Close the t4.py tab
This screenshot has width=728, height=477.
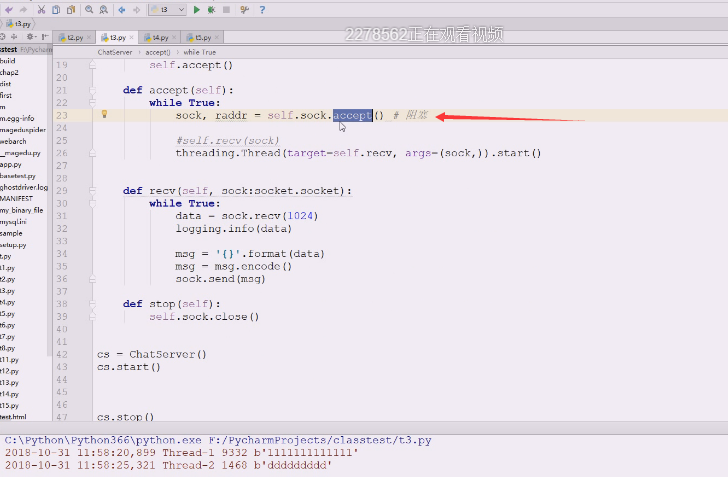(x=174, y=38)
